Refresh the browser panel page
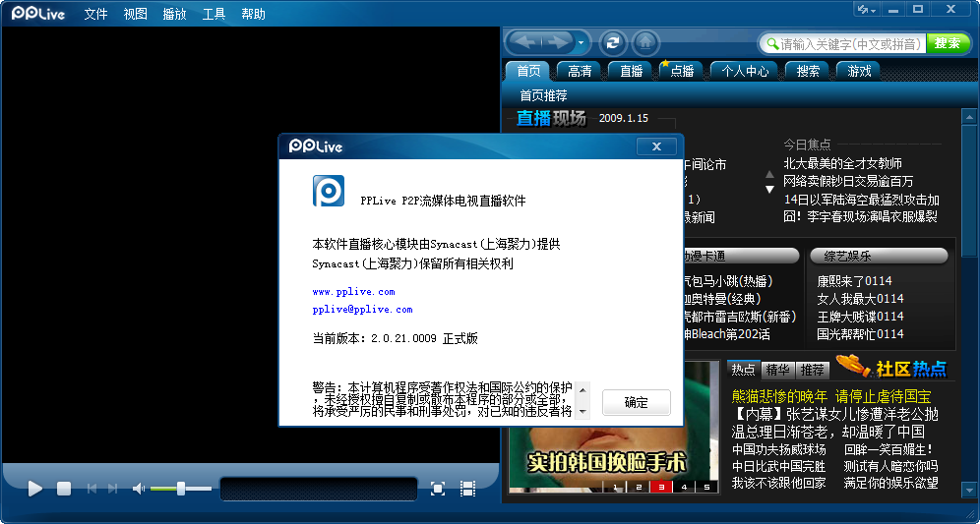 pyautogui.click(x=613, y=42)
